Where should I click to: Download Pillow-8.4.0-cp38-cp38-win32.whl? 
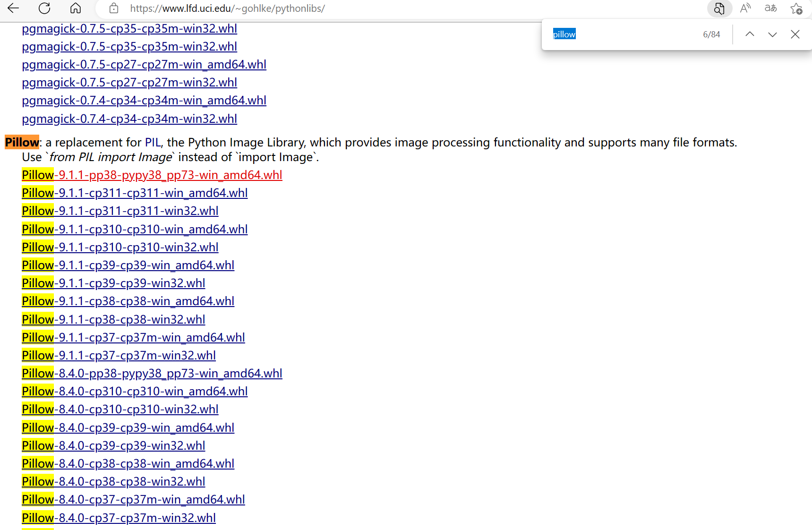pyautogui.click(x=113, y=481)
